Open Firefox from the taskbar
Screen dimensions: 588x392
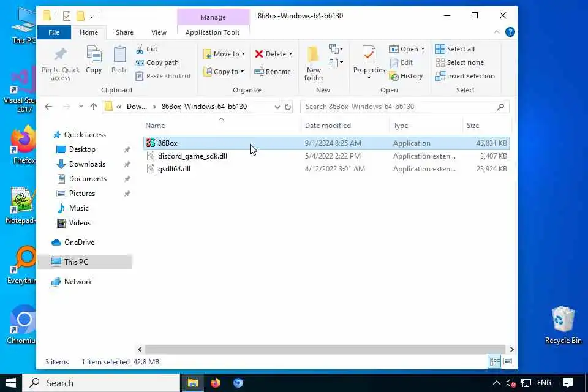tap(216, 383)
